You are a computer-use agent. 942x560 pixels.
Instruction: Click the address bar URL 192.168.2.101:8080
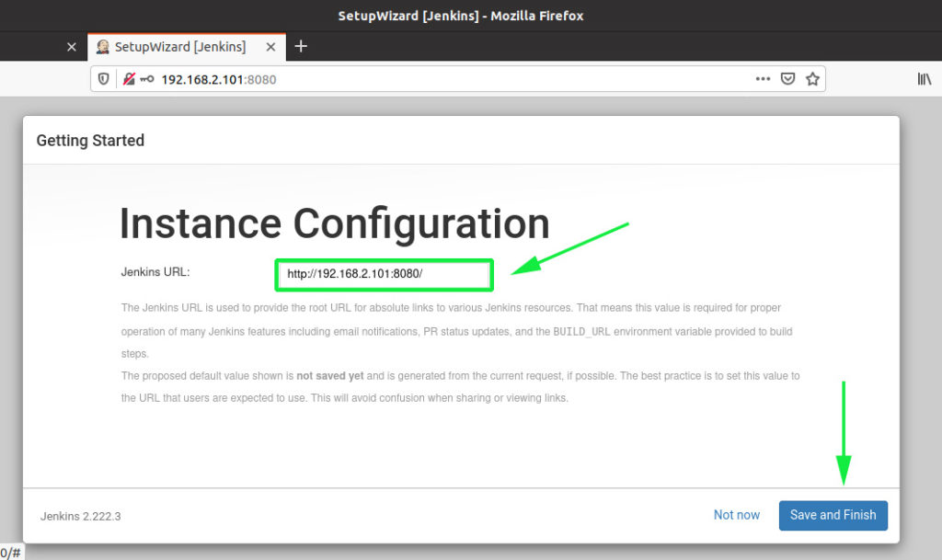pyautogui.click(x=219, y=80)
